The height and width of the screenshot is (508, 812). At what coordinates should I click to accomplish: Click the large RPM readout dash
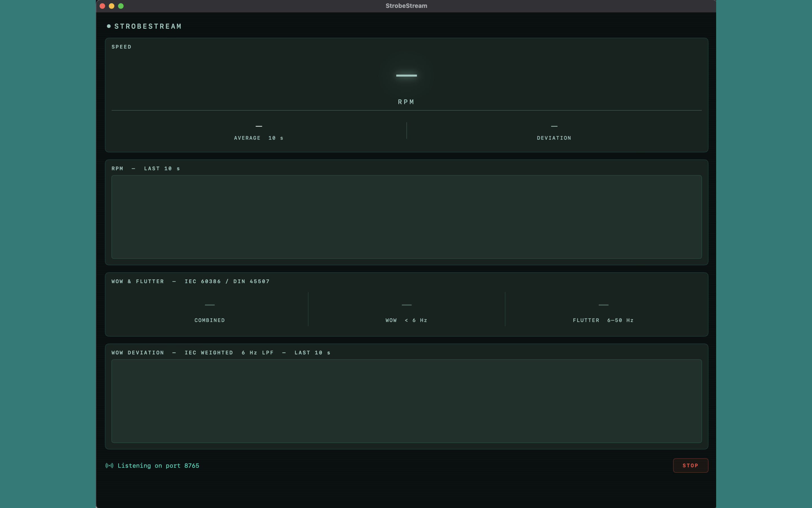point(406,76)
